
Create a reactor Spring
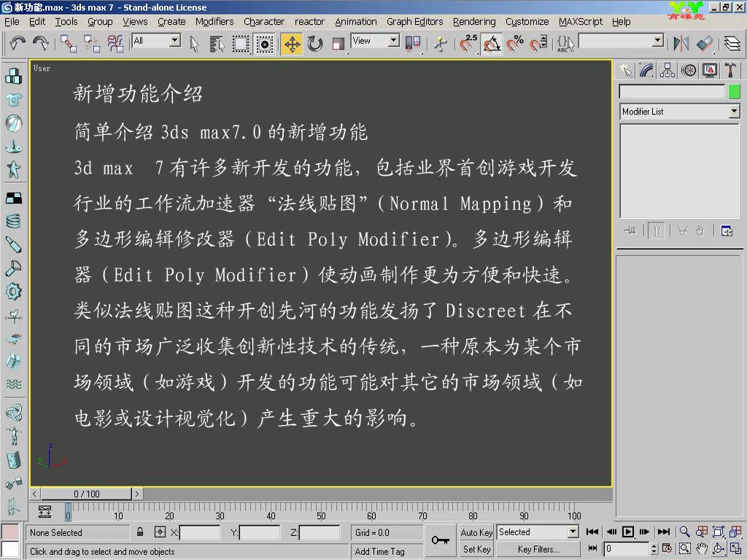[13, 220]
